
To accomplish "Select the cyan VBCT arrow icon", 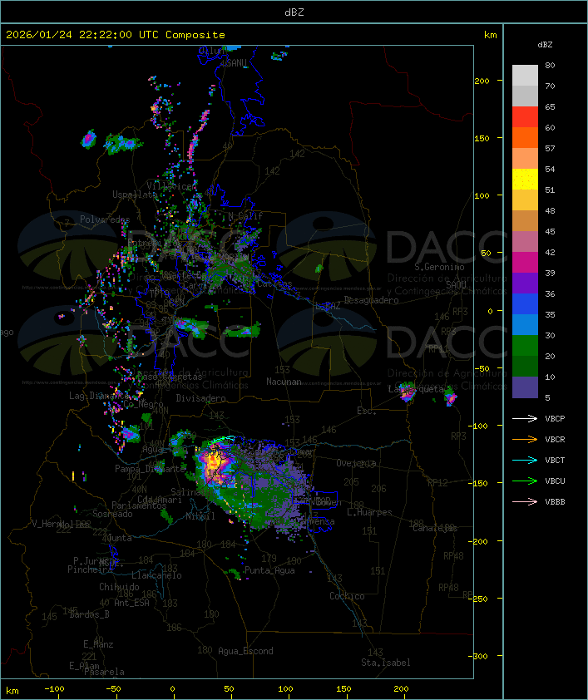I will [526, 460].
